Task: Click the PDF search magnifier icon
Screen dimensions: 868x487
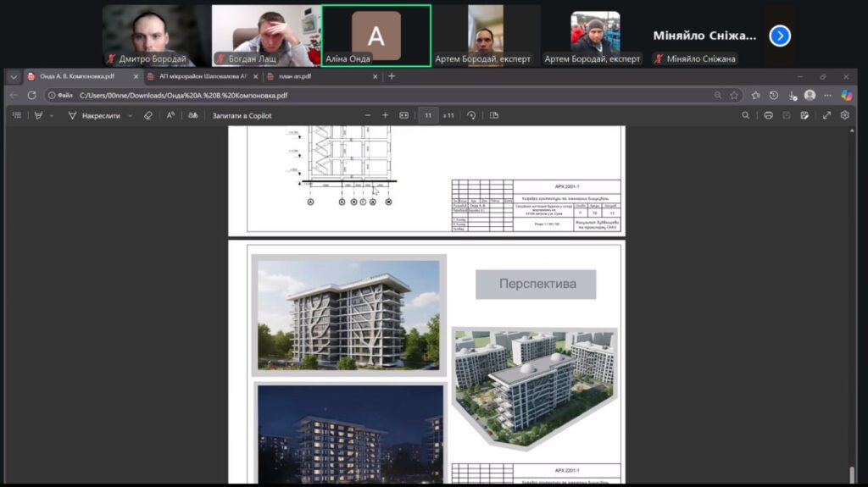Action: pos(746,115)
